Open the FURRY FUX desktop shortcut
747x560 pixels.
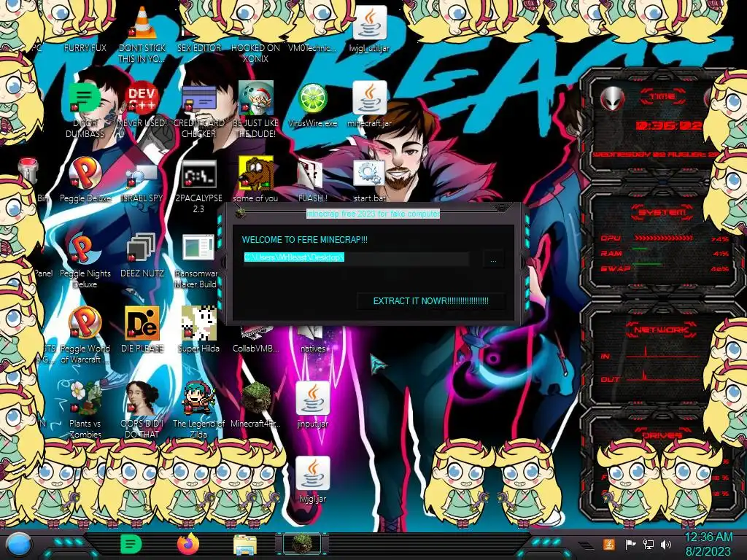click(85, 47)
